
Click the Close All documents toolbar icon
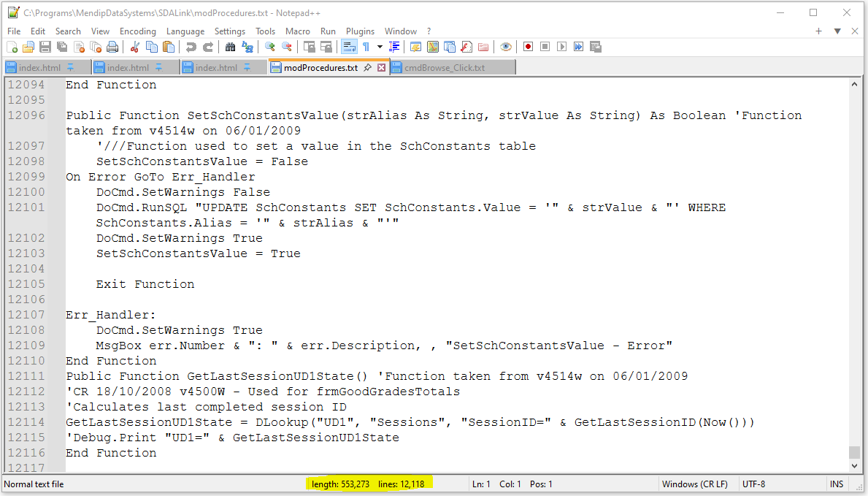click(x=96, y=47)
